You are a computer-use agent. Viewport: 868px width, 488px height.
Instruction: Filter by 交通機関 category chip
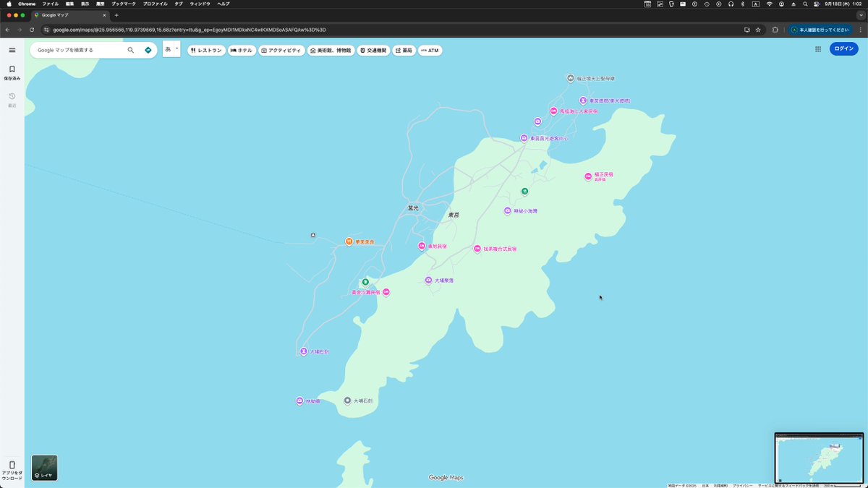click(x=374, y=51)
